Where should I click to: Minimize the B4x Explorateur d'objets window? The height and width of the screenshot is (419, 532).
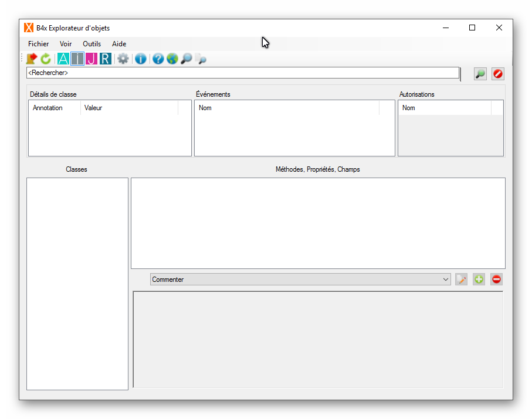pos(446,28)
